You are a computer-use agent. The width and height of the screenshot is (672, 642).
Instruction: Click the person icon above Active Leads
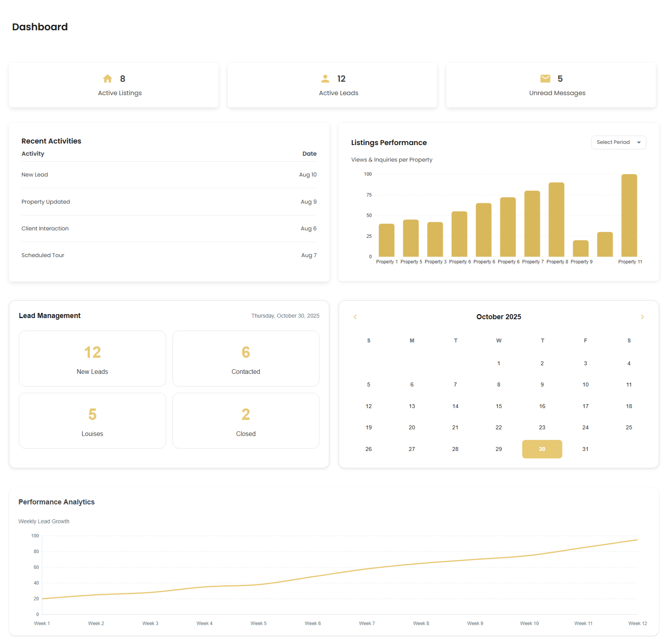pyautogui.click(x=325, y=79)
